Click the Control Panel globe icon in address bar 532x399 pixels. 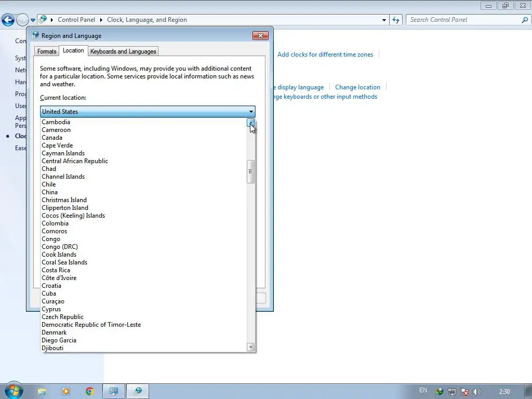click(43, 19)
